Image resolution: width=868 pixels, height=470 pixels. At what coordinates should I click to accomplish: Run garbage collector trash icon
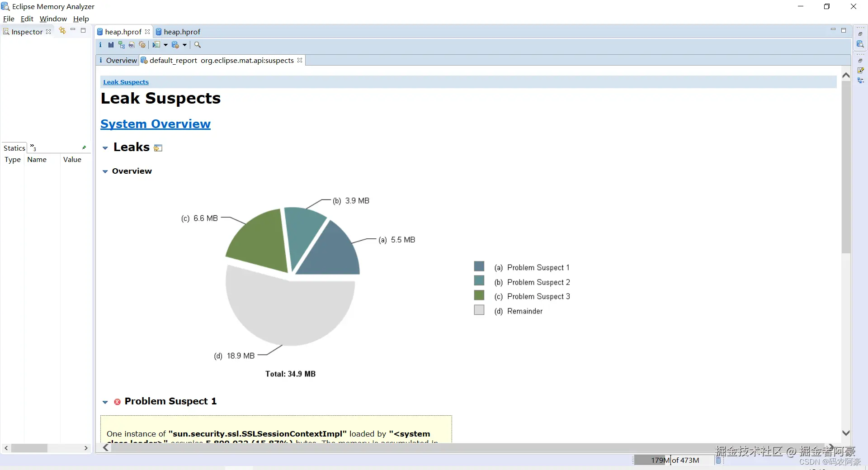click(718, 460)
